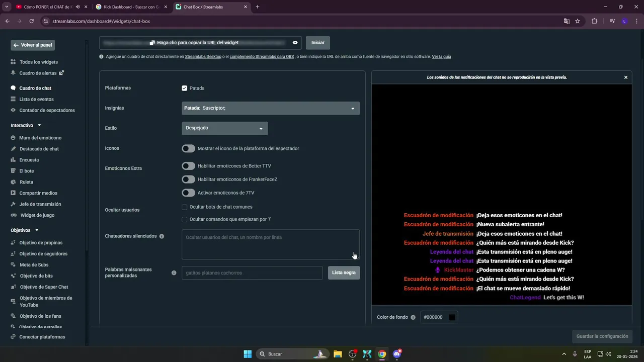644x362 pixels.
Task: Click the Conectar plataformas link icon
Action: [13, 337]
